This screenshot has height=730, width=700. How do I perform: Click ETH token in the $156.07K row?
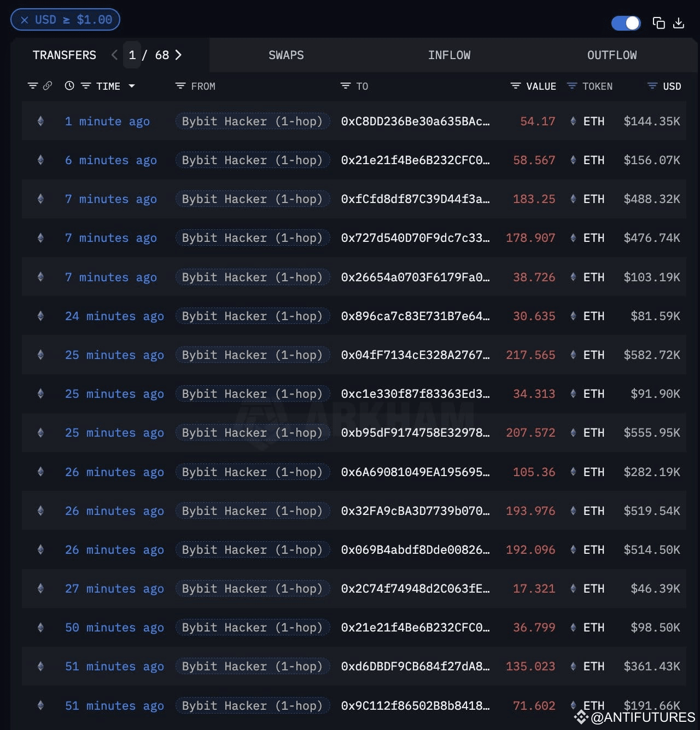[587, 160]
